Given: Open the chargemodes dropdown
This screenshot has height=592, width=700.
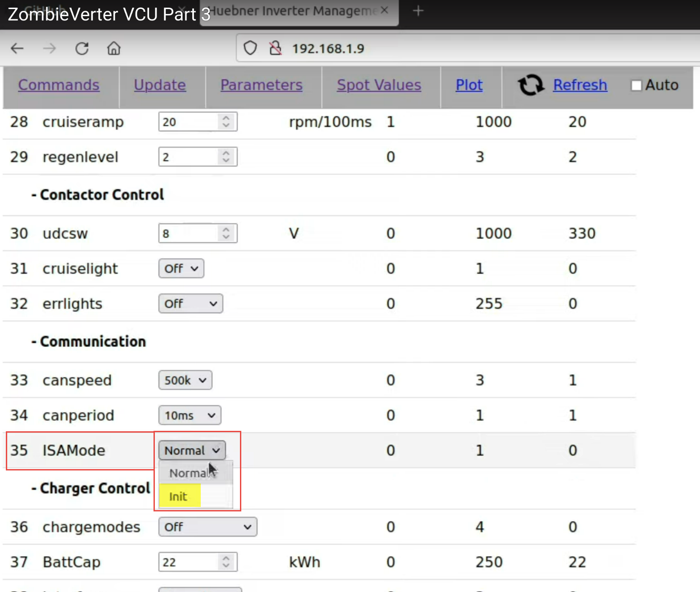Looking at the screenshot, I should 208,527.
